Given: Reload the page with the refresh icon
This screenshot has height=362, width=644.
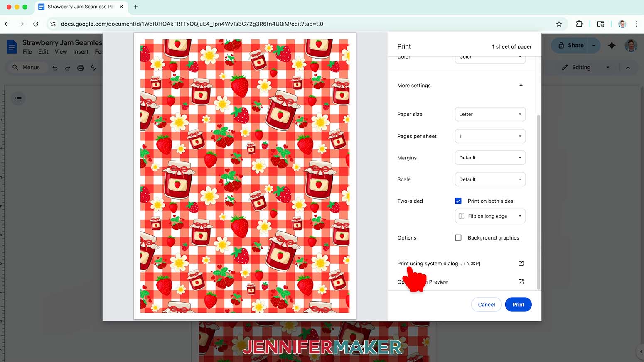Looking at the screenshot, I should pyautogui.click(x=36, y=24).
